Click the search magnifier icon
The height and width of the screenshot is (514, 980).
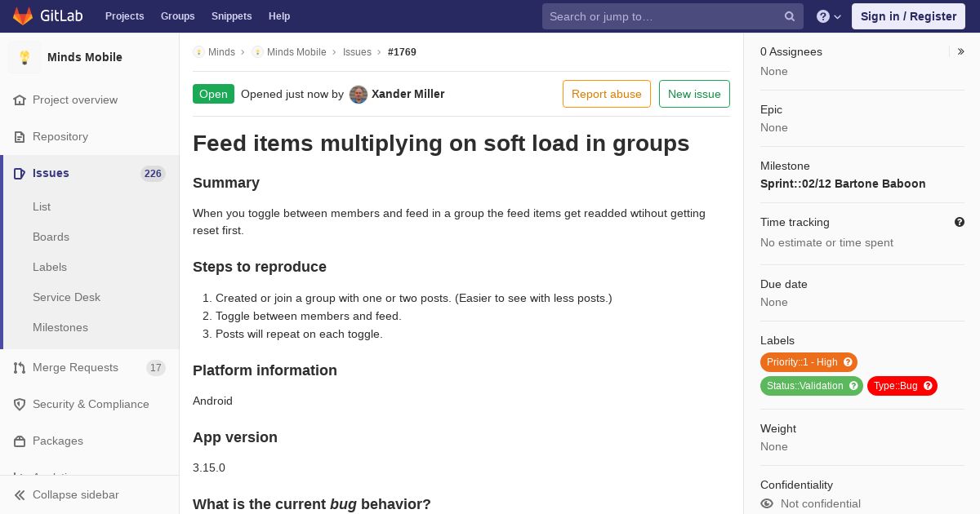click(790, 16)
